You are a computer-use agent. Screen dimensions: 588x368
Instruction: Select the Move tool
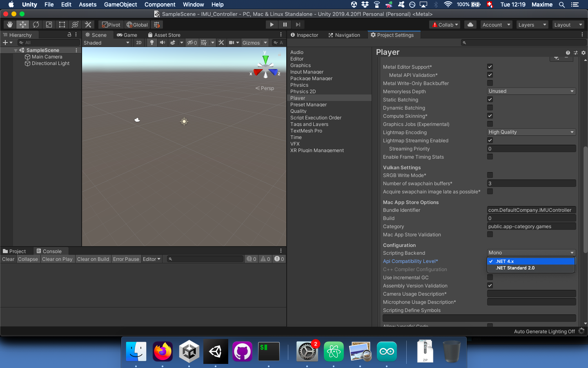click(x=23, y=25)
